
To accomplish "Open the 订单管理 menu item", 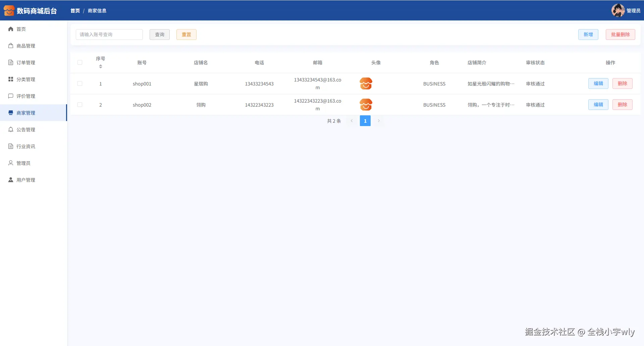I will (x=34, y=63).
